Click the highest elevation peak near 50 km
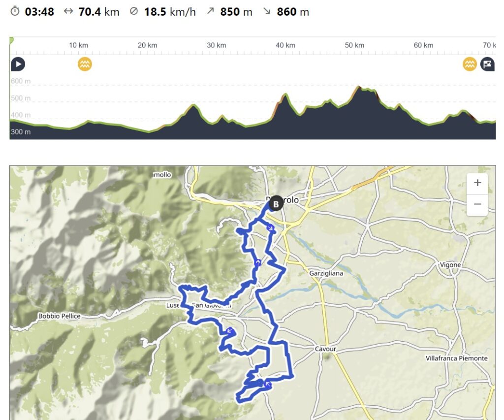 pyautogui.click(x=358, y=87)
